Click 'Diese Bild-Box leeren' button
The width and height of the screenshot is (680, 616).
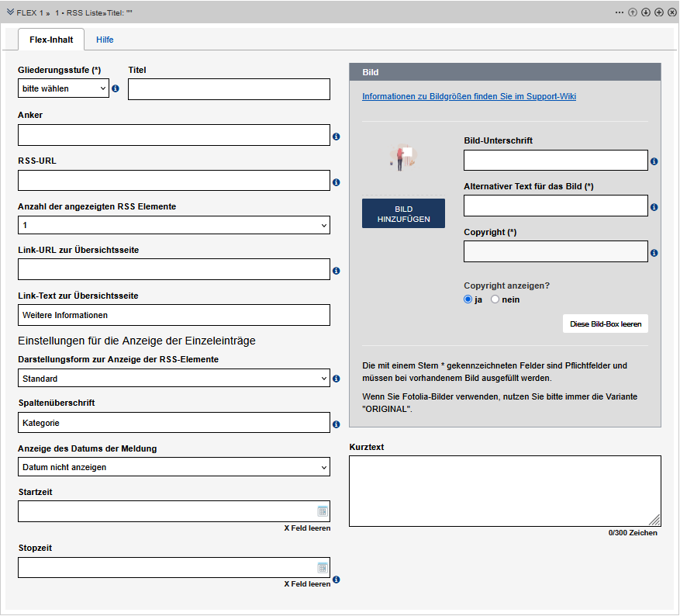click(x=605, y=324)
